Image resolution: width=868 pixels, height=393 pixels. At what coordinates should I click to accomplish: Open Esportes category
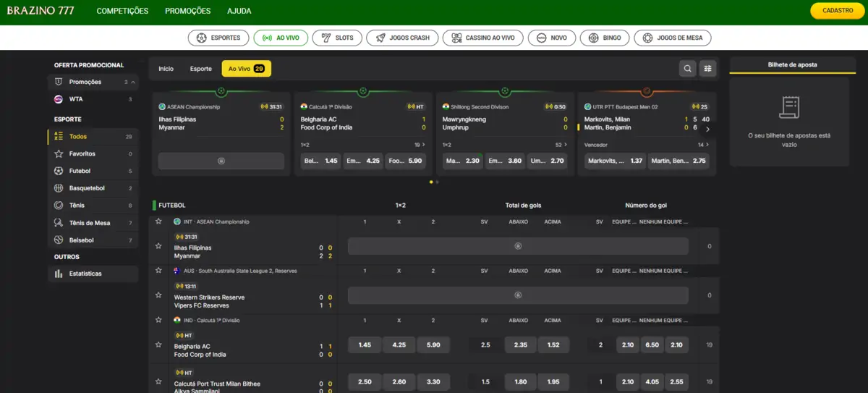coord(218,38)
